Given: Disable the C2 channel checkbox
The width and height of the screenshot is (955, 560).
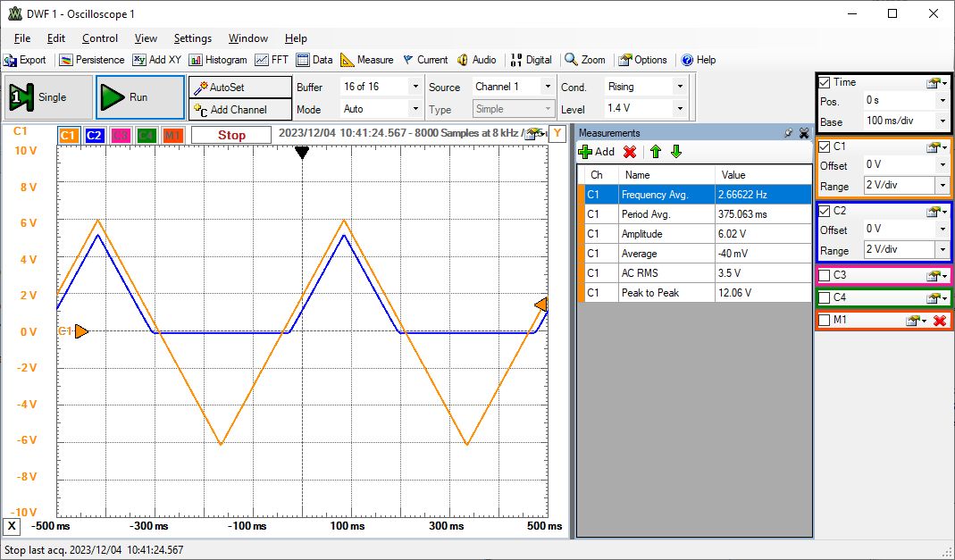Looking at the screenshot, I should (x=825, y=211).
